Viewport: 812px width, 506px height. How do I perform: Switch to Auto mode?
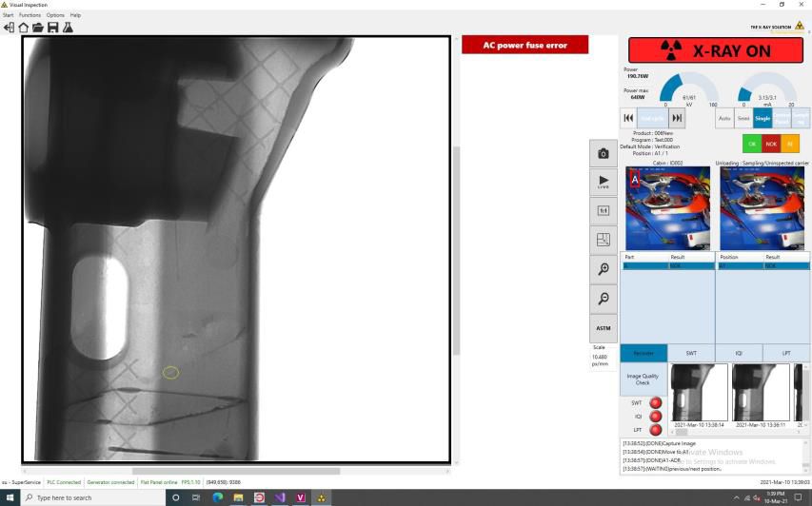724,117
